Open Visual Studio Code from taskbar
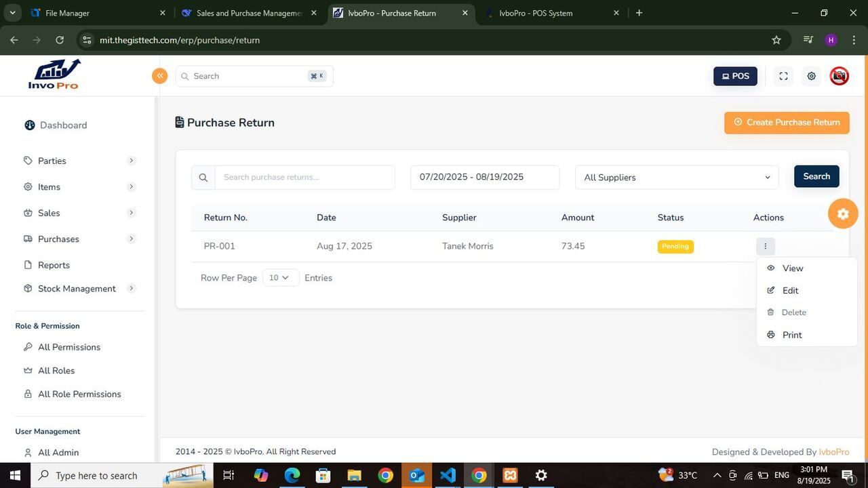This screenshot has width=868, height=488. tap(448, 475)
